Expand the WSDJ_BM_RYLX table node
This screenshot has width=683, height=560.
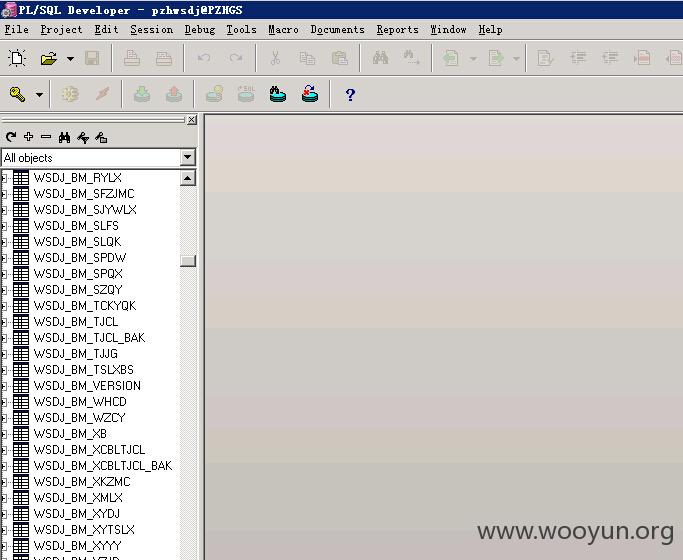pos(4,178)
